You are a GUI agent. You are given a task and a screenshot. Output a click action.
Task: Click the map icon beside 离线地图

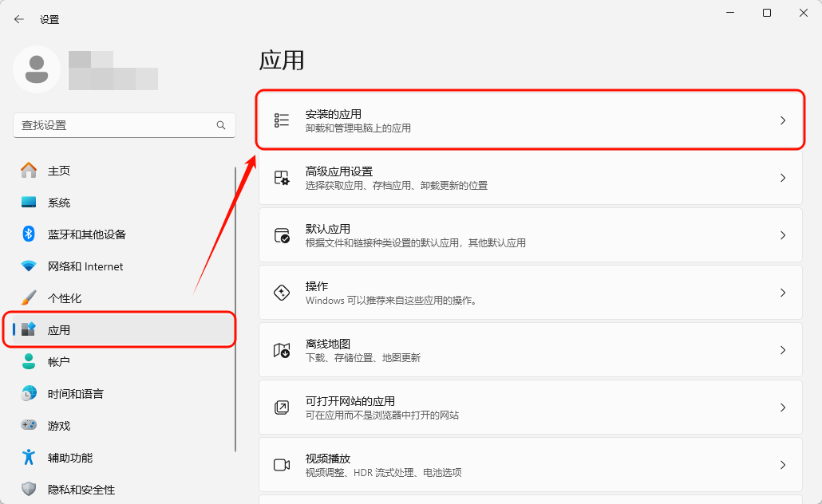click(x=282, y=350)
